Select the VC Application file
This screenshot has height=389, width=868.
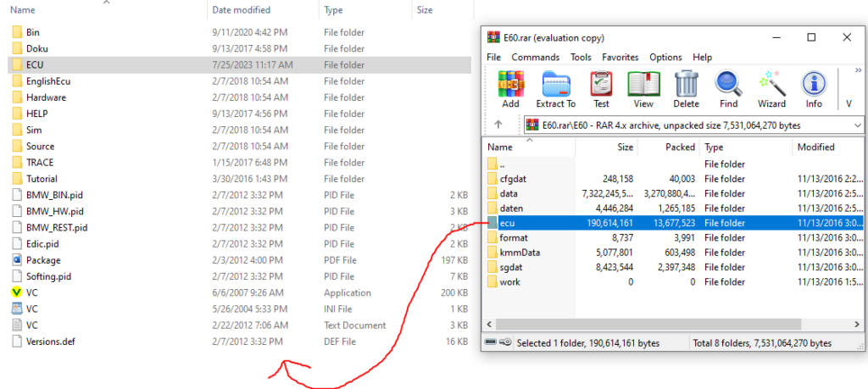pos(32,292)
